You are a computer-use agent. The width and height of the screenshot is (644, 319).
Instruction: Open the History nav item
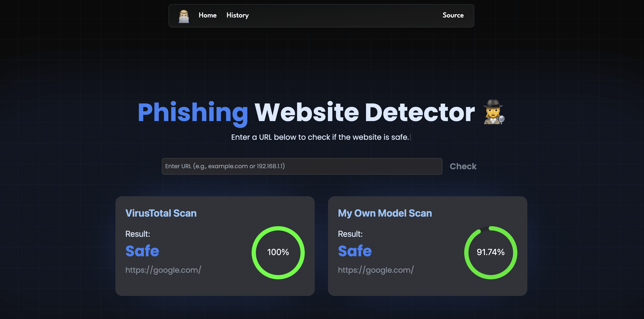(238, 15)
